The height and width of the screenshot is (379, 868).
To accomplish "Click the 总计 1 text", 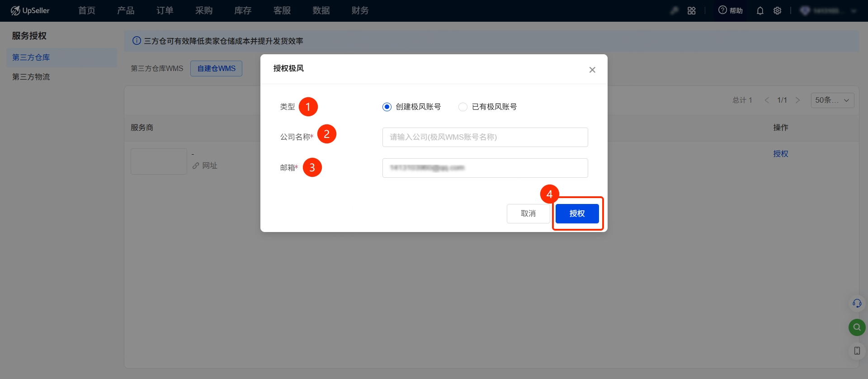I will click(742, 100).
